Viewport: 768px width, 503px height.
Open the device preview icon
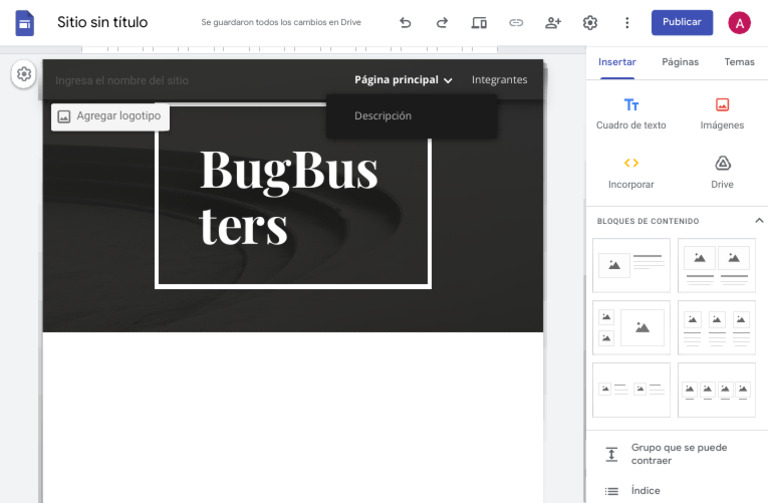pos(479,23)
